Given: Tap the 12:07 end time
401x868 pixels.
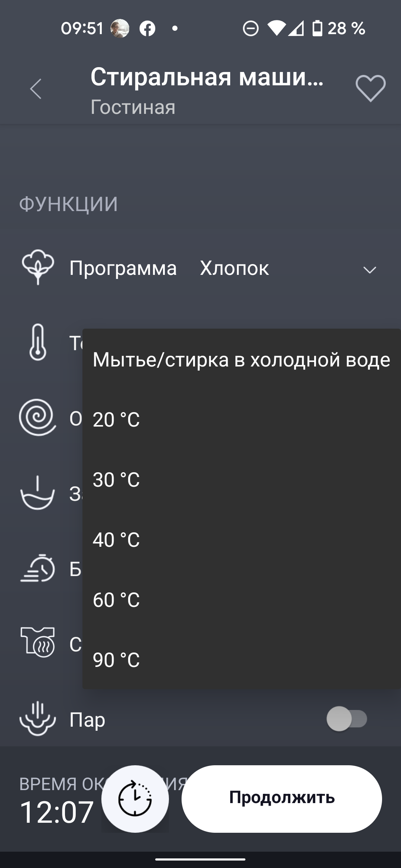Looking at the screenshot, I should tap(56, 812).
